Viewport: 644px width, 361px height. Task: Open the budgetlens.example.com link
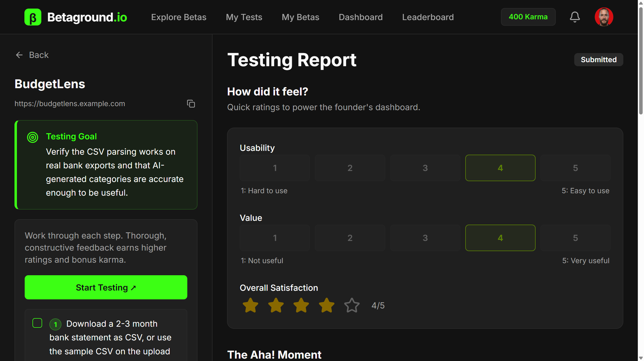click(x=70, y=104)
